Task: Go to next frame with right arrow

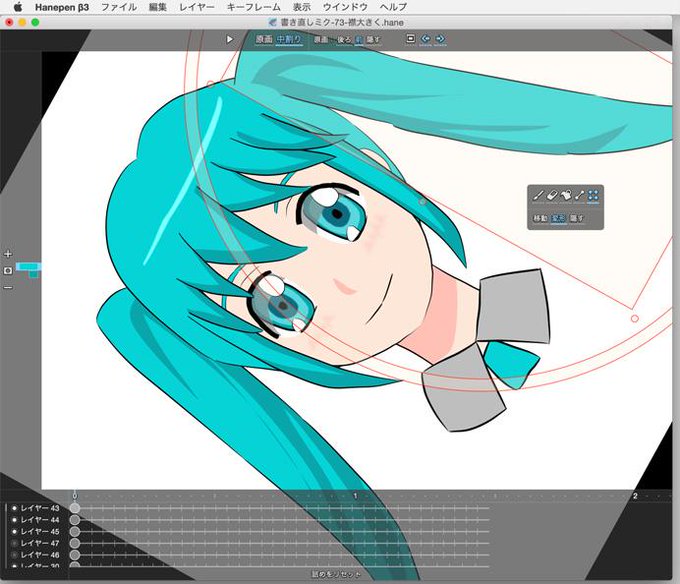Action: (440, 39)
